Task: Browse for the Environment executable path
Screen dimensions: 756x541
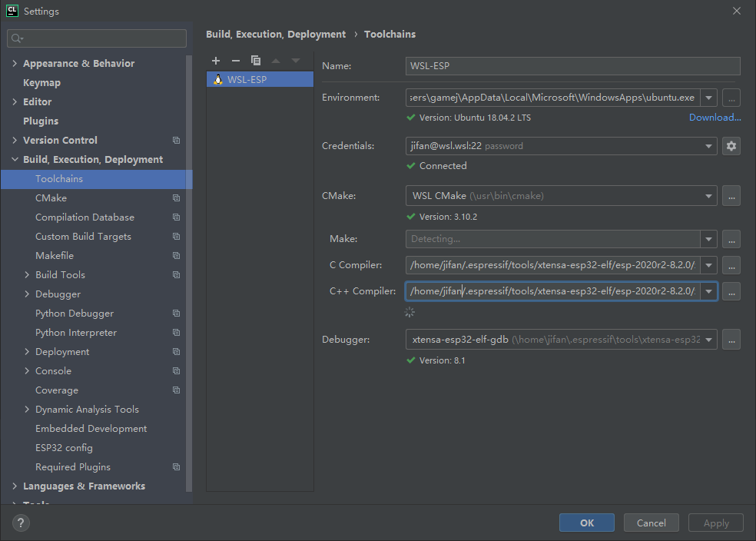Action: tap(731, 98)
